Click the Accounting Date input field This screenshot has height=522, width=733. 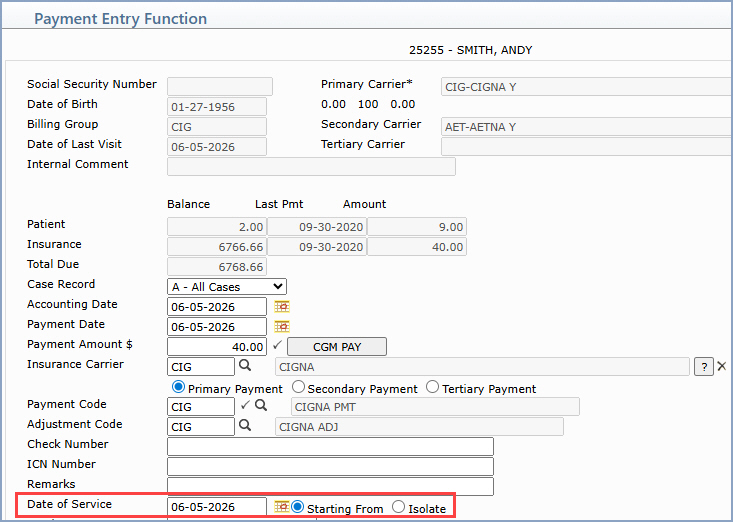[x=217, y=307]
